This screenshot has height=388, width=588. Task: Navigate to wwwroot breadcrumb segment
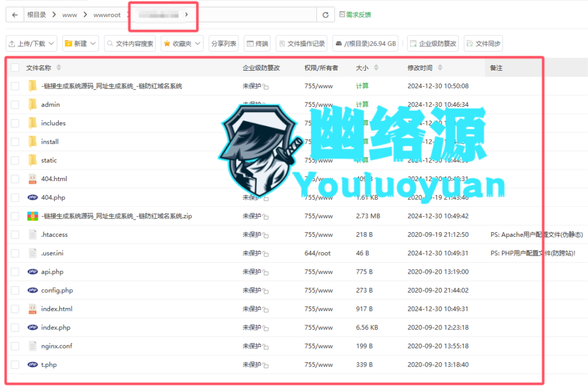(x=107, y=15)
